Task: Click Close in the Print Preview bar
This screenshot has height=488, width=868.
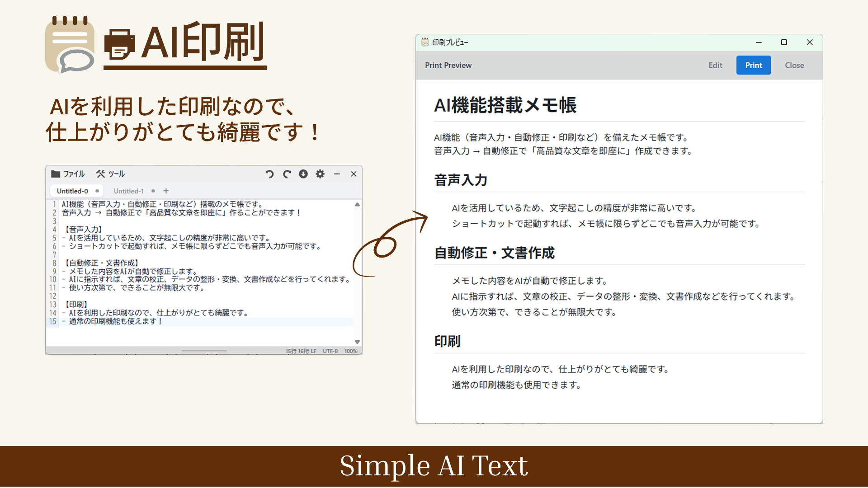Action: [x=794, y=65]
